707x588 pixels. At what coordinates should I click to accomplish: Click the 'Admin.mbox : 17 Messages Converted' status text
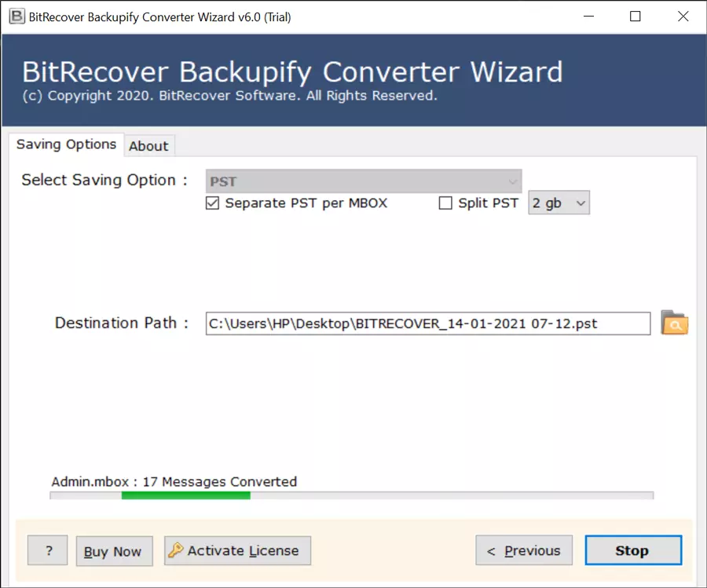tap(174, 482)
